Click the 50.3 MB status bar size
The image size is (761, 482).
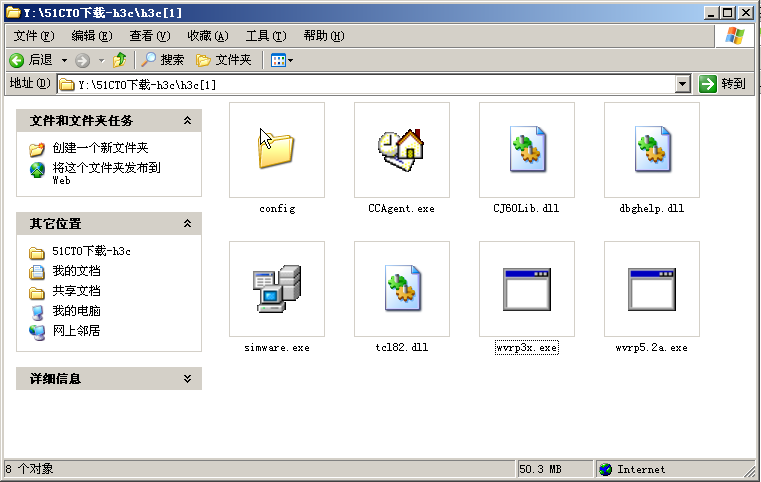click(540, 469)
